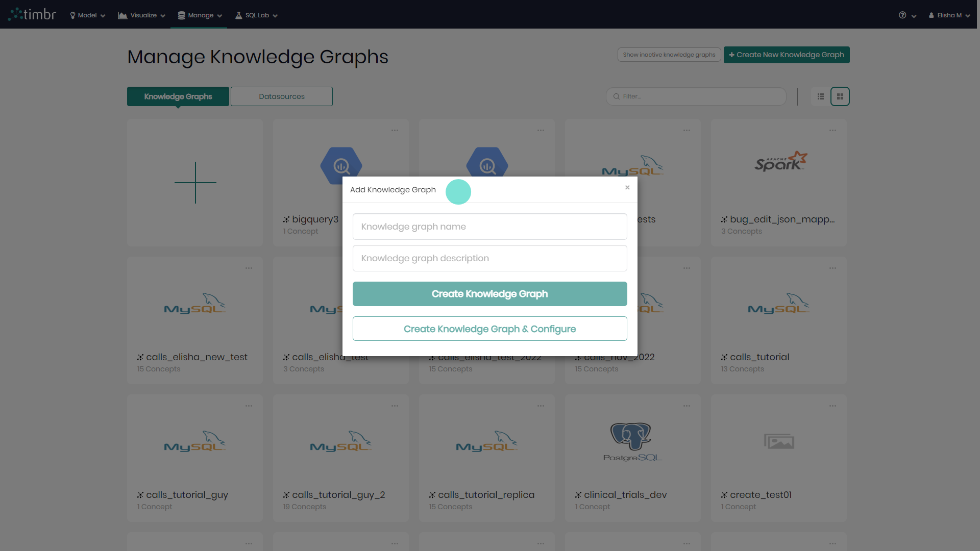
Task: Click the timbr logo
Action: pyautogui.click(x=32, y=14)
